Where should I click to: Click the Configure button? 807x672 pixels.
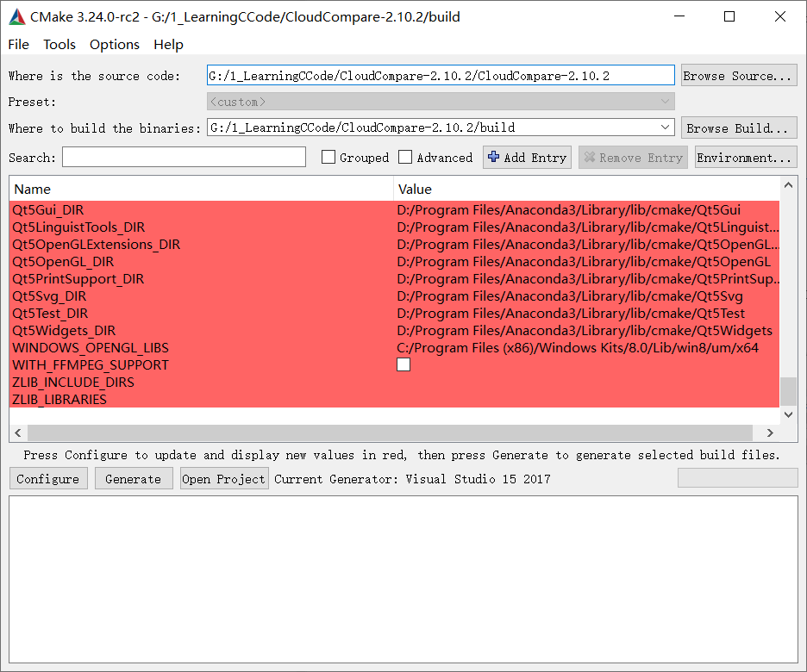[x=48, y=479]
